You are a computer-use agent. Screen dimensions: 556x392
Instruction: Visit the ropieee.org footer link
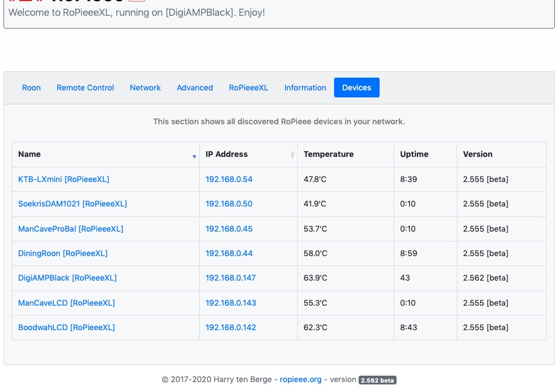tap(301, 379)
